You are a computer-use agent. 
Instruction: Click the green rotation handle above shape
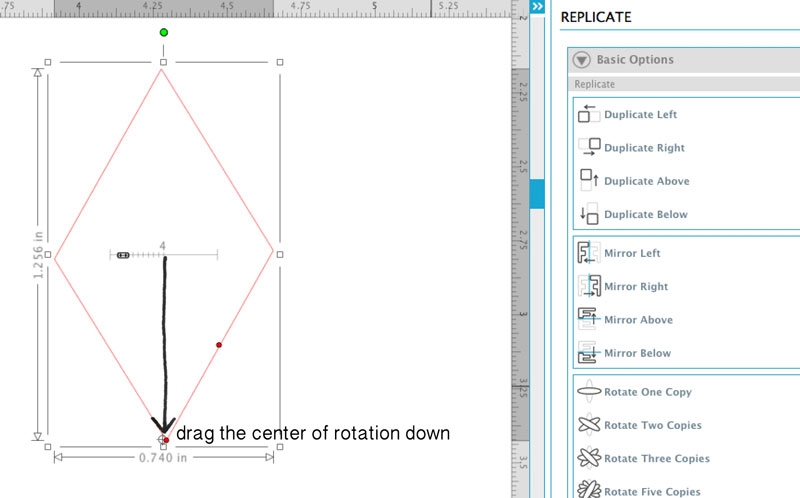[x=164, y=33]
